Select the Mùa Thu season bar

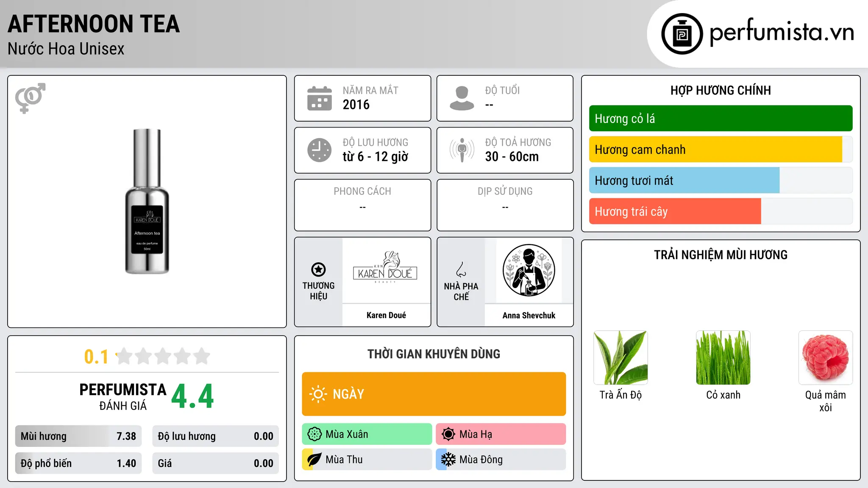point(367,460)
